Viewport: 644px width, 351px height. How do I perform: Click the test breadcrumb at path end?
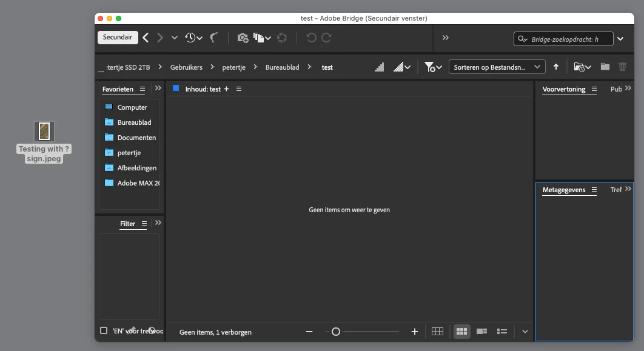pyautogui.click(x=327, y=67)
